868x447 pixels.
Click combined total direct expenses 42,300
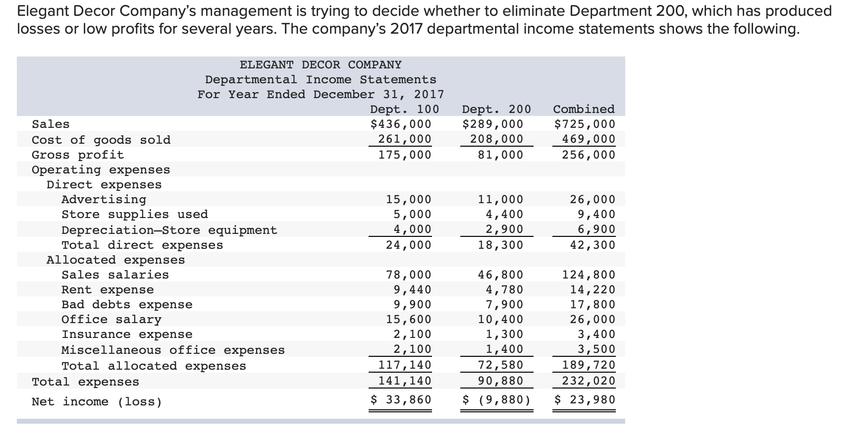point(593,245)
